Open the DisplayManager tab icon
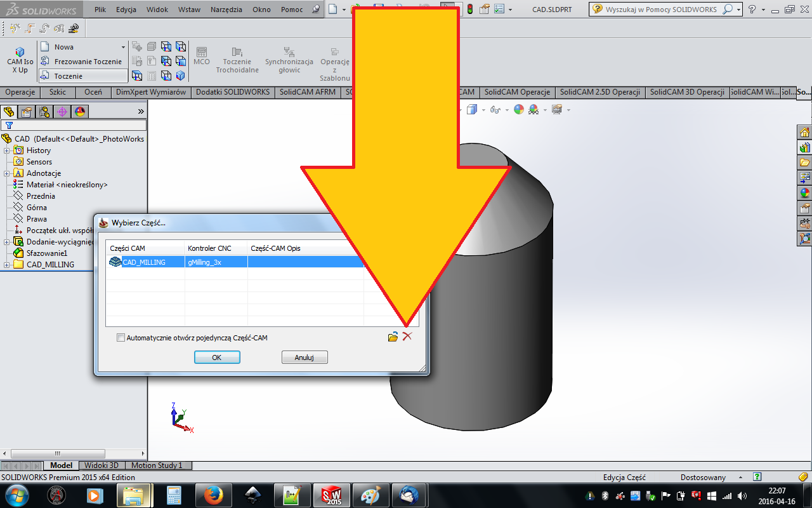 80,112
